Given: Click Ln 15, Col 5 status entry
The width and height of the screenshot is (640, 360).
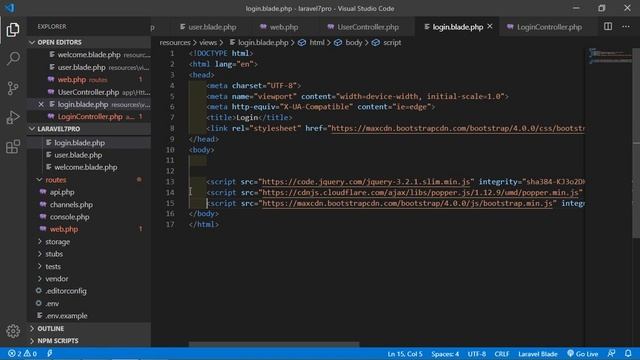Looking at the screenshot, I should click(405, 354).
